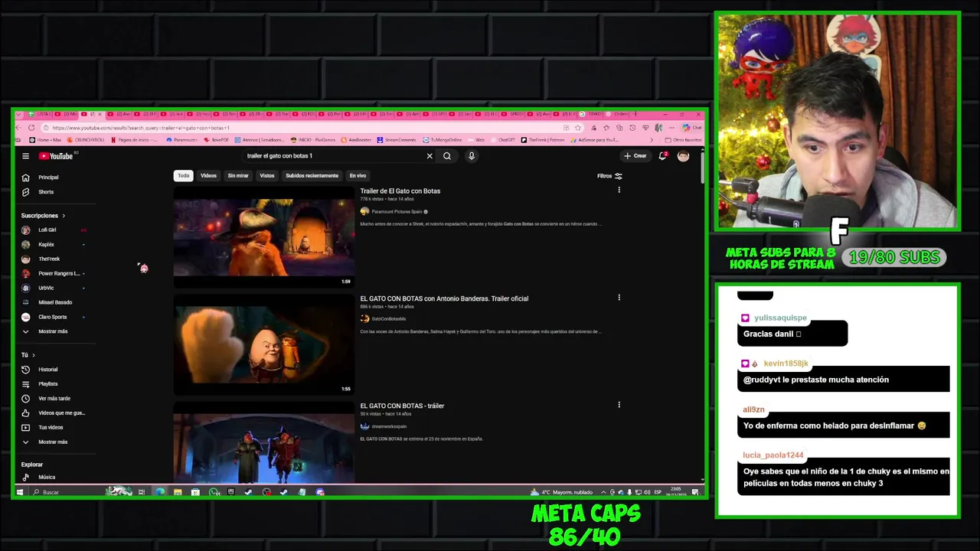Viewport: 980px width, 551px height.
Task: Open the CRUNCHYROLL bookmark
Action: tap(86, 140)
